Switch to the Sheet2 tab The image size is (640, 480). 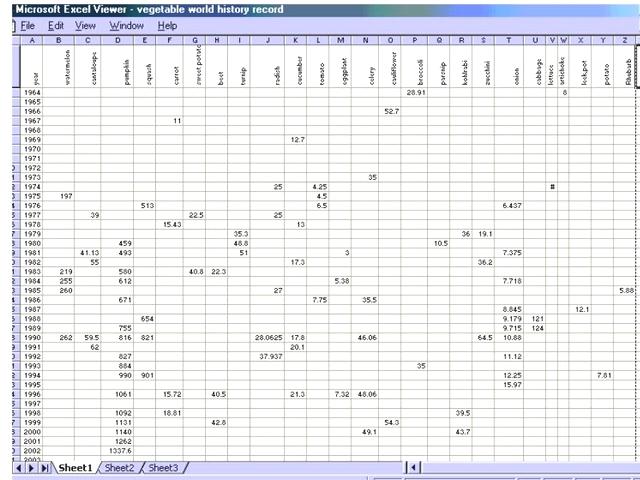[119, 468]
